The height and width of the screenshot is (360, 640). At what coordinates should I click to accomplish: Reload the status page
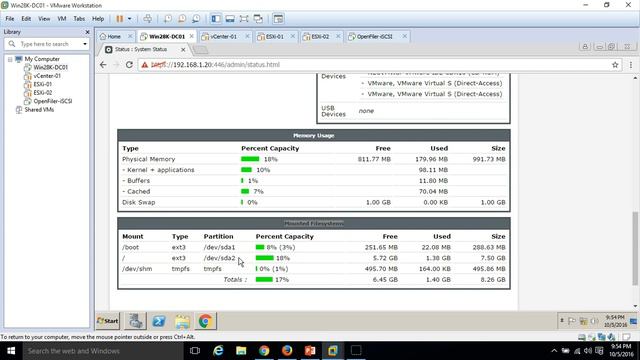pyautogui.click(x=129, y=64)
